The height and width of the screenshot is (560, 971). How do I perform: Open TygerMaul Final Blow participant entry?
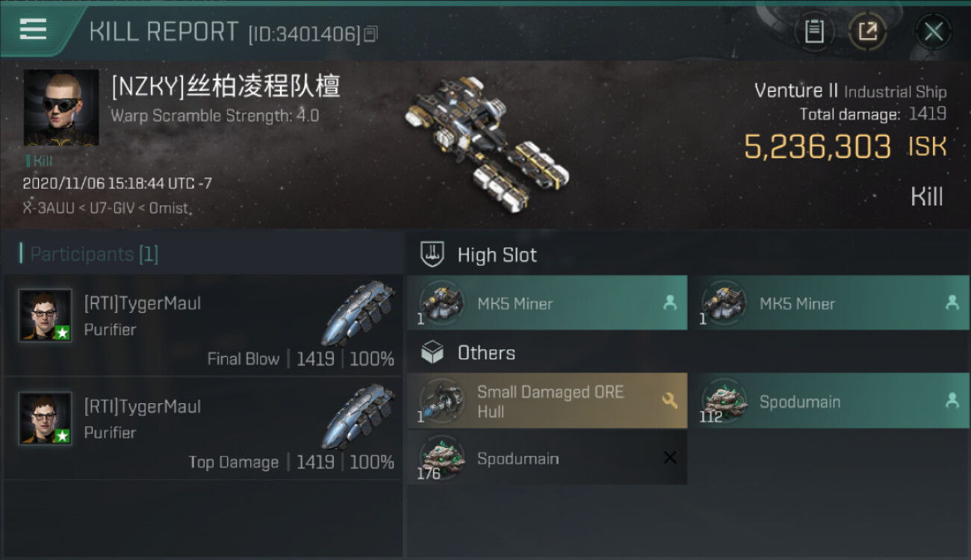click(203, 326)
